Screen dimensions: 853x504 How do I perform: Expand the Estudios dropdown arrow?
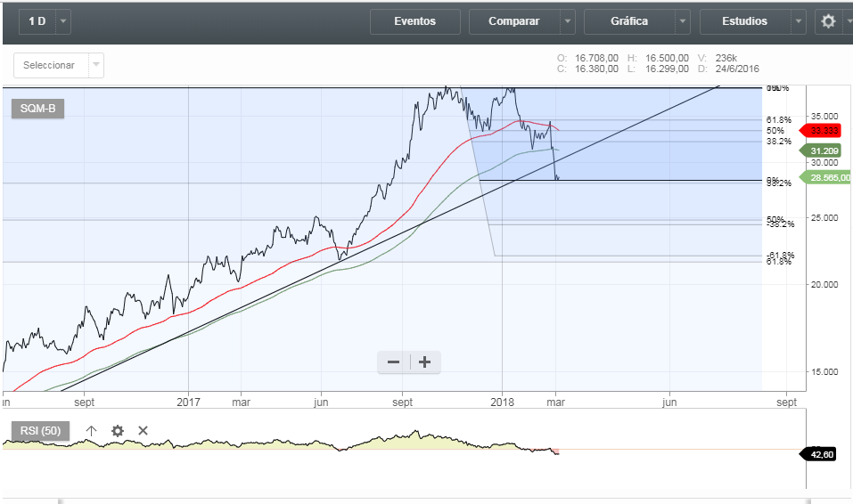click(799, 21)
